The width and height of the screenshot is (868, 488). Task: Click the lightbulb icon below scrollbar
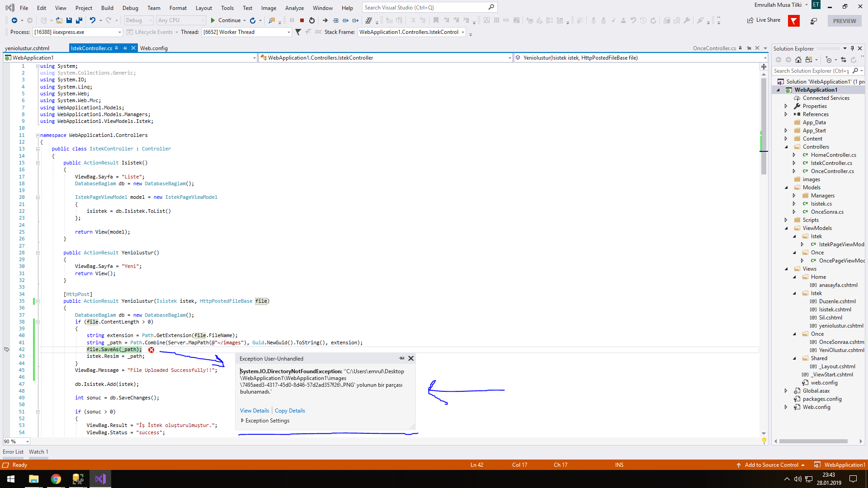click(x=764, y=441)
